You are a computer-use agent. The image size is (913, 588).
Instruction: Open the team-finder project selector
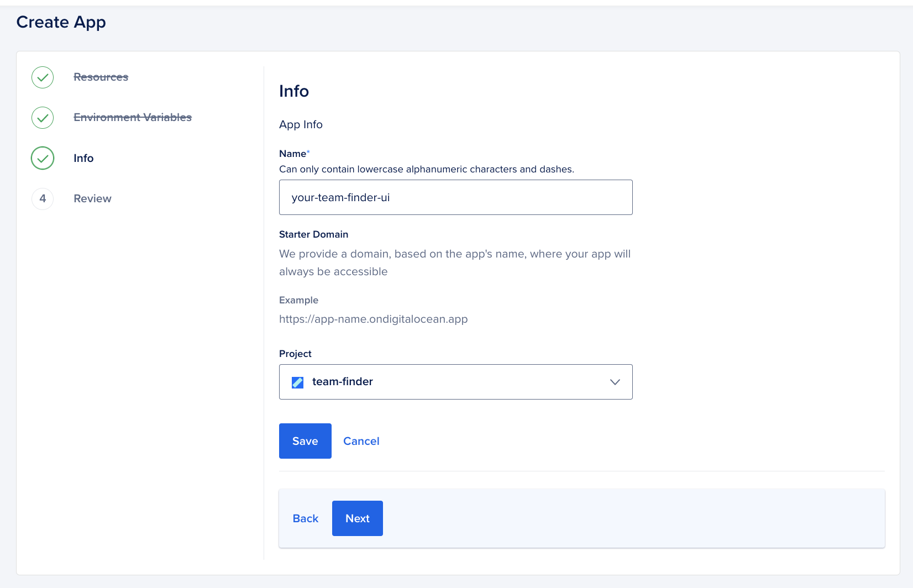[x=456, y=382]
